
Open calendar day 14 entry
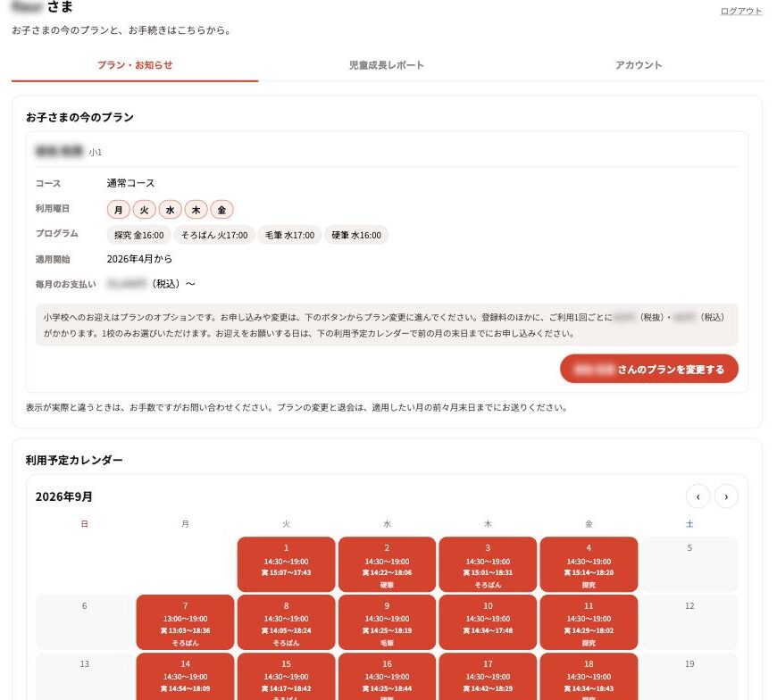coord(185,677)
